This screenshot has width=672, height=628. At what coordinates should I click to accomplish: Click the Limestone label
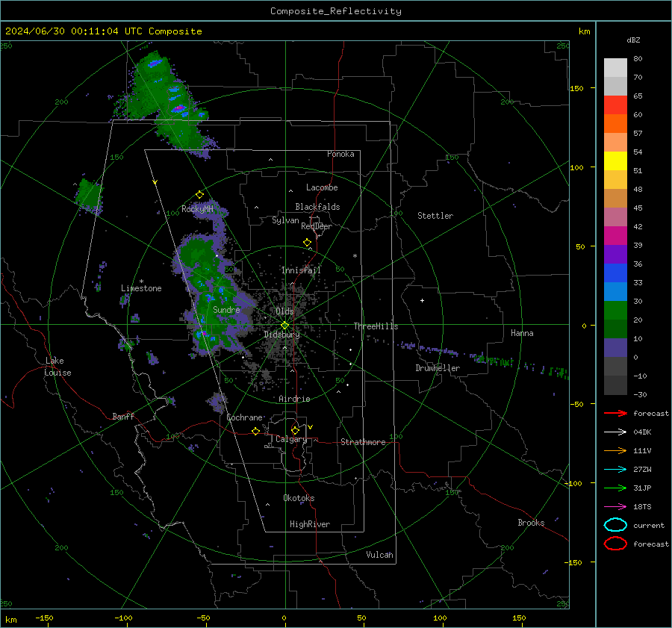(141, 288)
